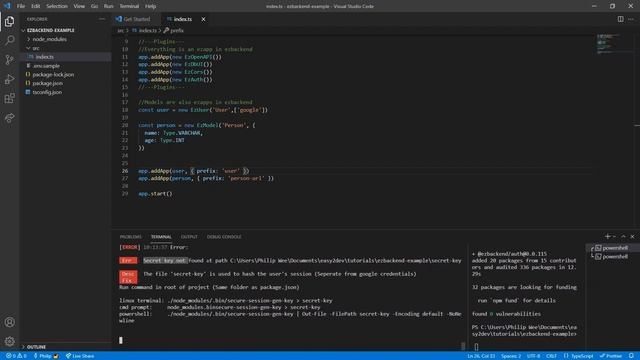Open Explorer views and more actions ellipsis
Viewport: 640px width, 360px height.
pyautogui.click(x=102, y=19)
